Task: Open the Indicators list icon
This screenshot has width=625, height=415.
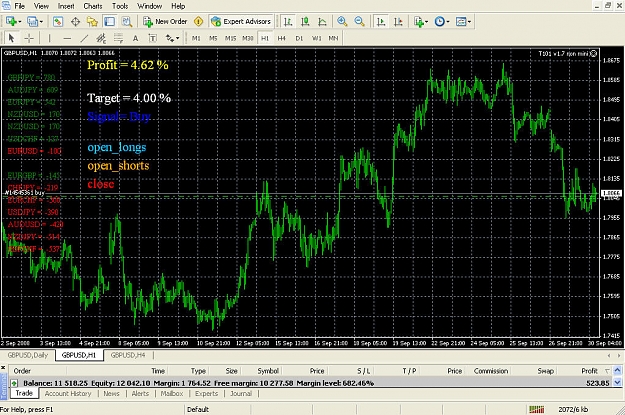Action: point(419,22)
